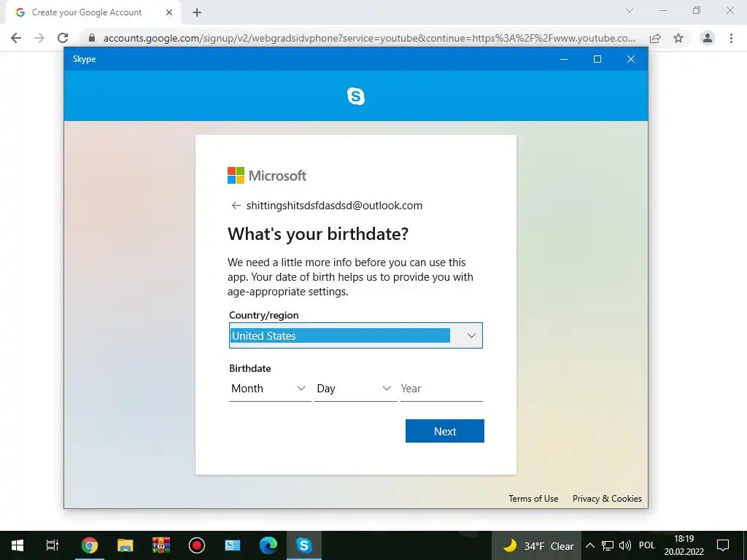
Task: Expand the Day birthdate dropdown
Action: coord(355,389)
